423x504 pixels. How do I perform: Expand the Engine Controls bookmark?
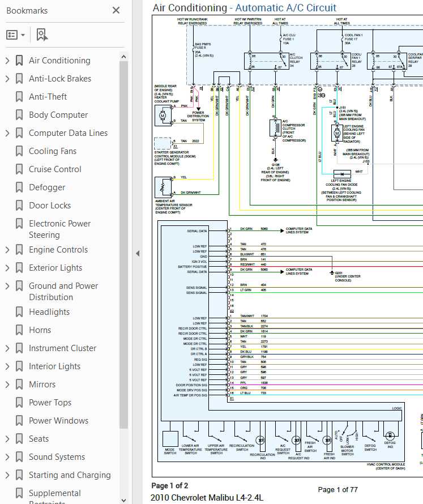[x=7, y=249]
